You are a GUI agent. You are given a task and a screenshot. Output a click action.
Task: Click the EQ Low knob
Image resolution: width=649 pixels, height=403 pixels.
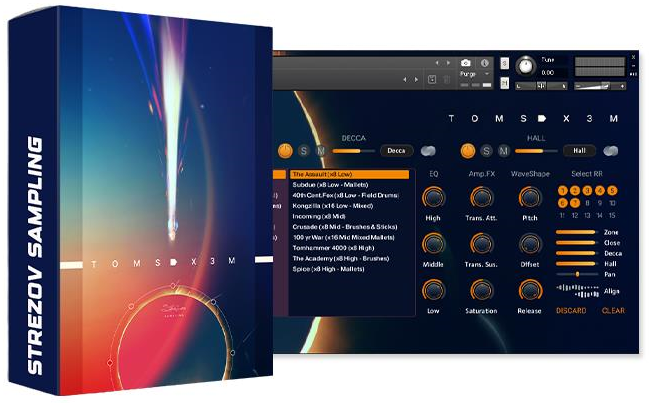pos(433,290)
